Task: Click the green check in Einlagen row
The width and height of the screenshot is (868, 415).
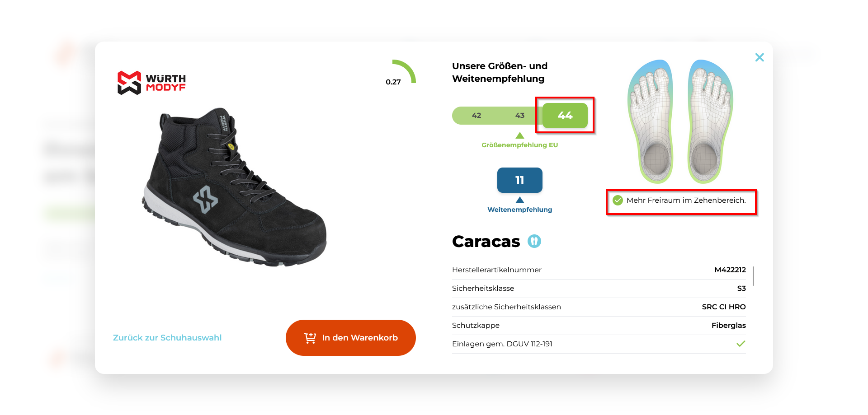Action: 741,344
